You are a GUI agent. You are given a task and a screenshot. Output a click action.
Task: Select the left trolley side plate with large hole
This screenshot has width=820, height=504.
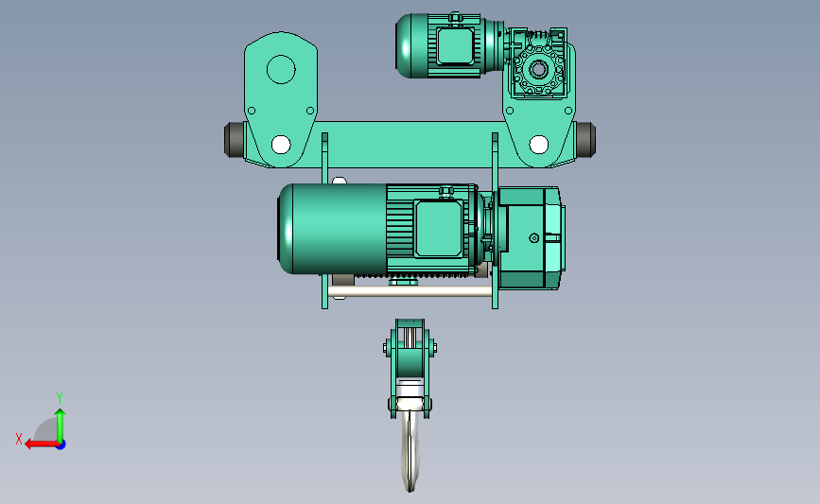point(281,99)
